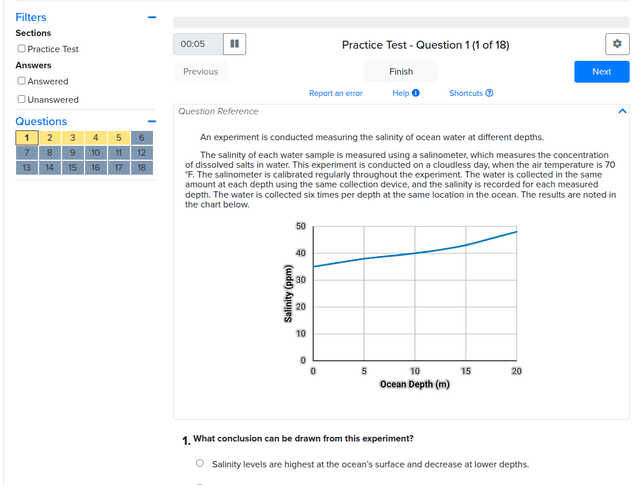640x485 pixels.
Task: Open the settings gear menu
Action: (618, 44)
